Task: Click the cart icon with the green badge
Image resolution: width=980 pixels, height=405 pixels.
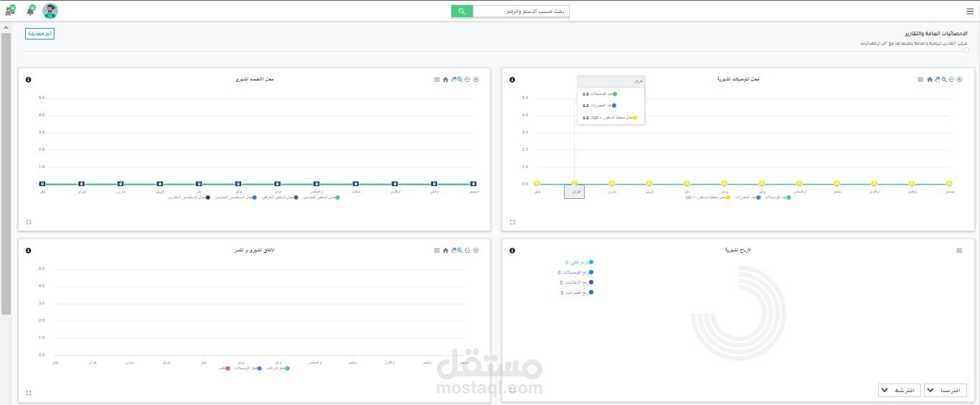Action: point(9,11)
